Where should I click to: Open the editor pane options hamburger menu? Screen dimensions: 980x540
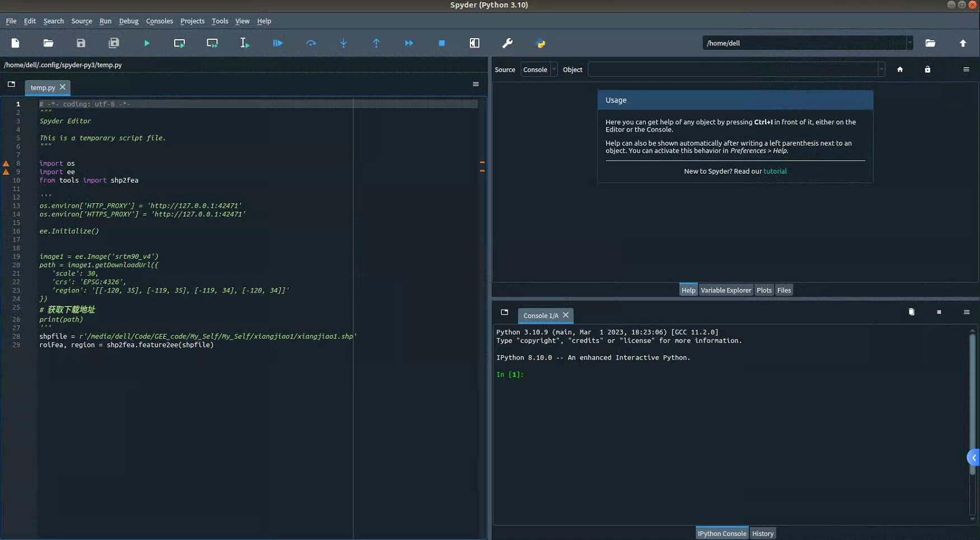[475, 84]
